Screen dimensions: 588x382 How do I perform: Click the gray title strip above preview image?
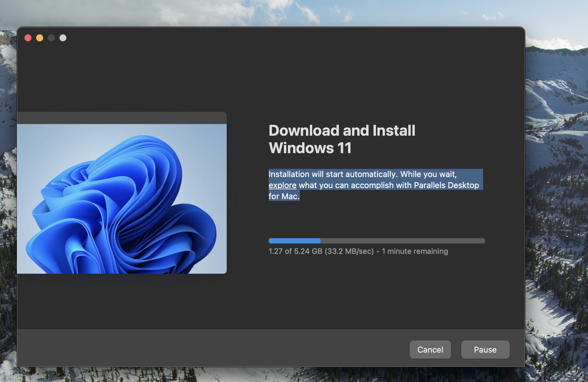point(122,118)
